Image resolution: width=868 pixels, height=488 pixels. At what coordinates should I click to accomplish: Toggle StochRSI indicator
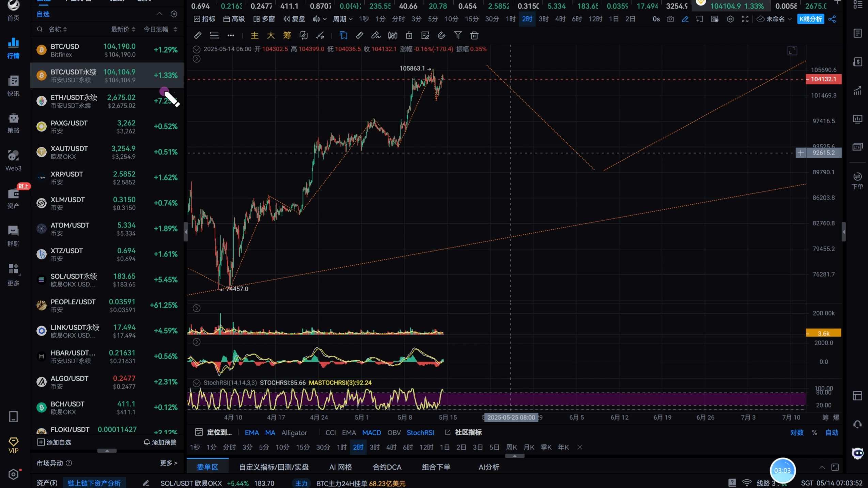(x=420, y=432)
